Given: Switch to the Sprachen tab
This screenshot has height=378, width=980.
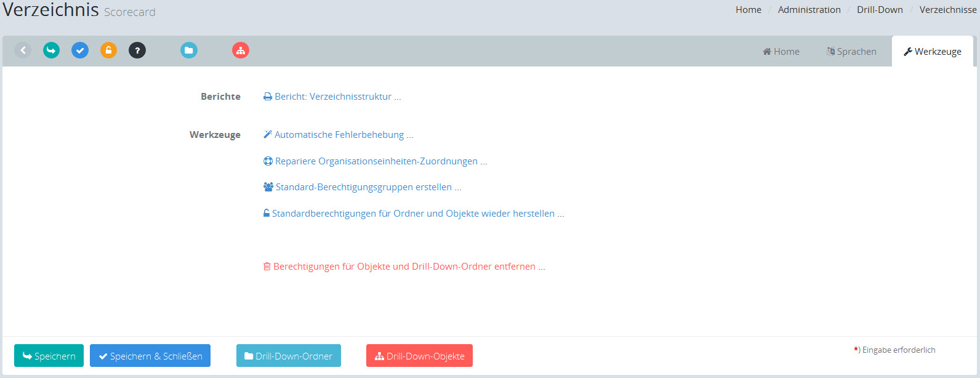Looking at the screenshot, I should 851,52.
